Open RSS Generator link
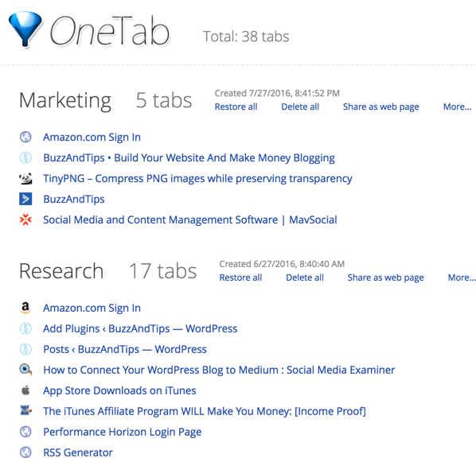This screenshot has height=462, width=476. pyautogui.click(x=78, y=452)
